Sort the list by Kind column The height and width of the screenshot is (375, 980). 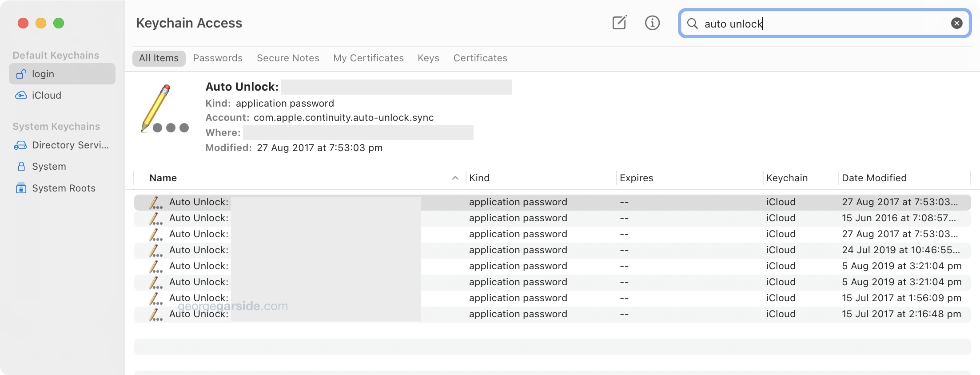point(479,178)
